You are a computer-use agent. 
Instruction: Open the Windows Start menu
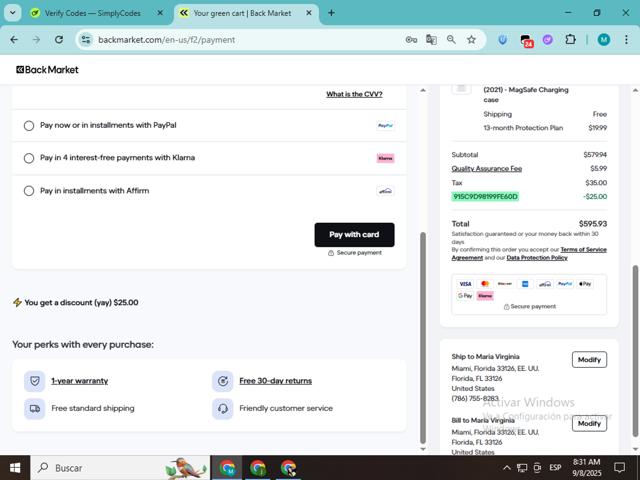pyautogui.click(x=15, y=468)
